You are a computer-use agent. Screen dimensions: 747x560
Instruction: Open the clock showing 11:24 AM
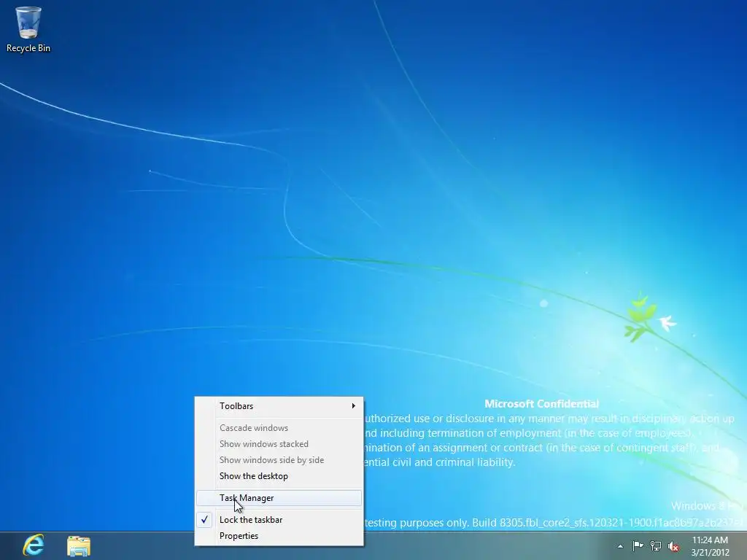(x=710, y=546)
